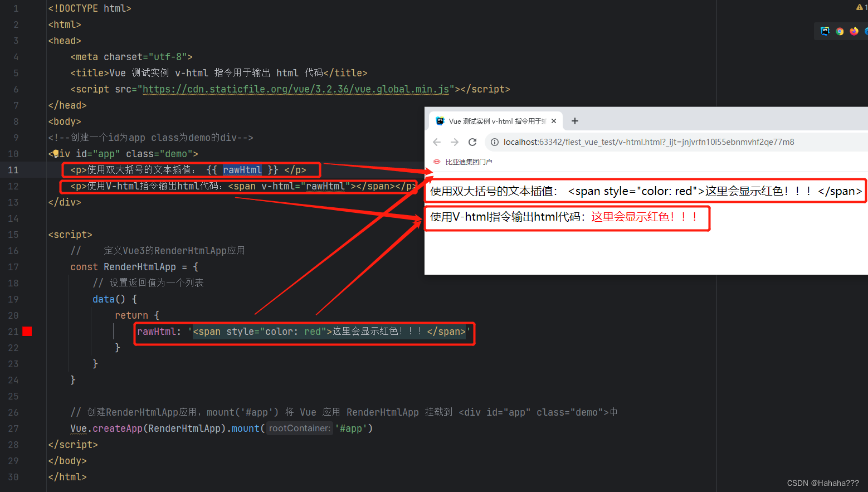Close the Vue v-html browser tab

click(554, 121)
